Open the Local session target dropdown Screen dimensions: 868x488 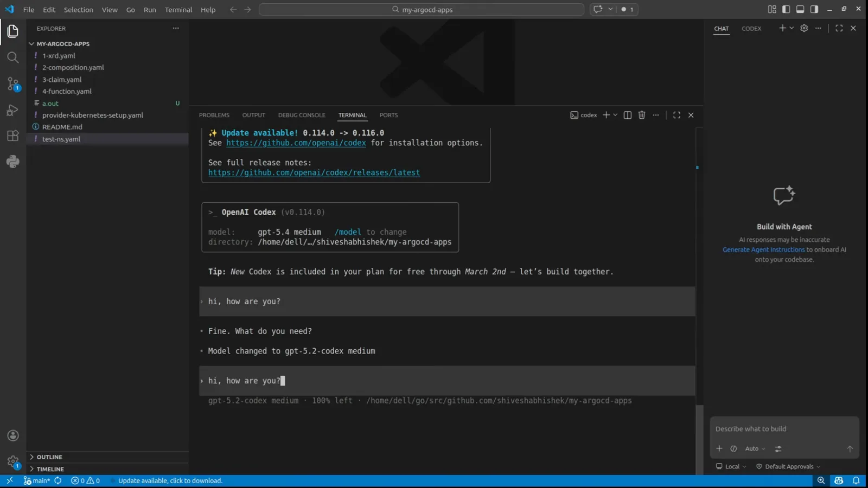[x=731, y=467]
